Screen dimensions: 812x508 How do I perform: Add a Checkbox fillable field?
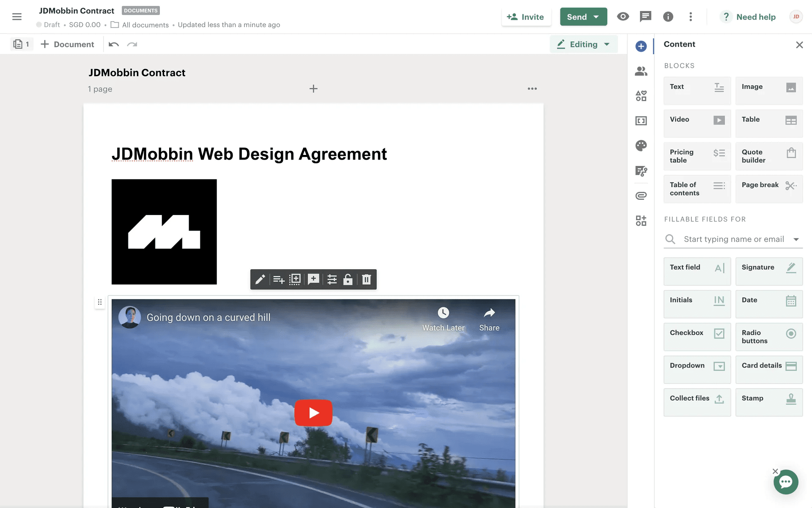(697, 337)
